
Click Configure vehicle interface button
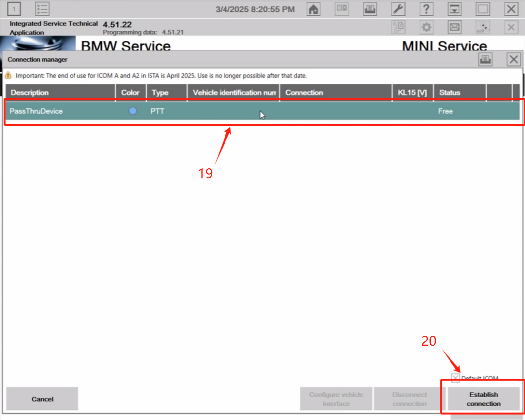coord(336,399)
